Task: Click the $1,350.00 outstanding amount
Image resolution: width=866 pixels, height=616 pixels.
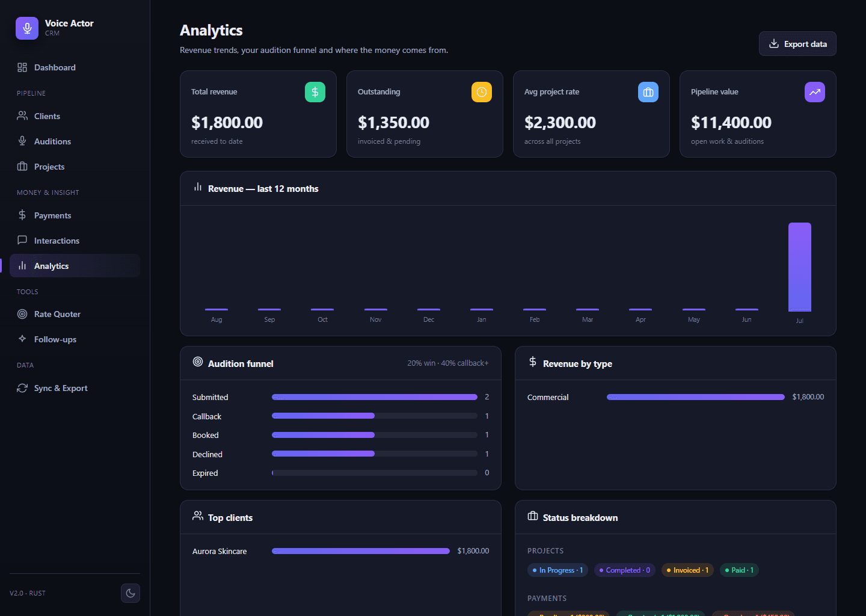Action: click(x=393, y=123)
